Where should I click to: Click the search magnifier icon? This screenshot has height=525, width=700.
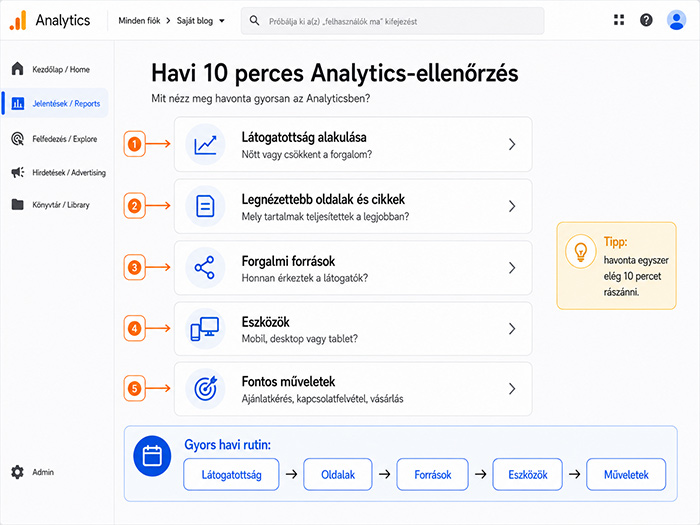tap(254, 21)
